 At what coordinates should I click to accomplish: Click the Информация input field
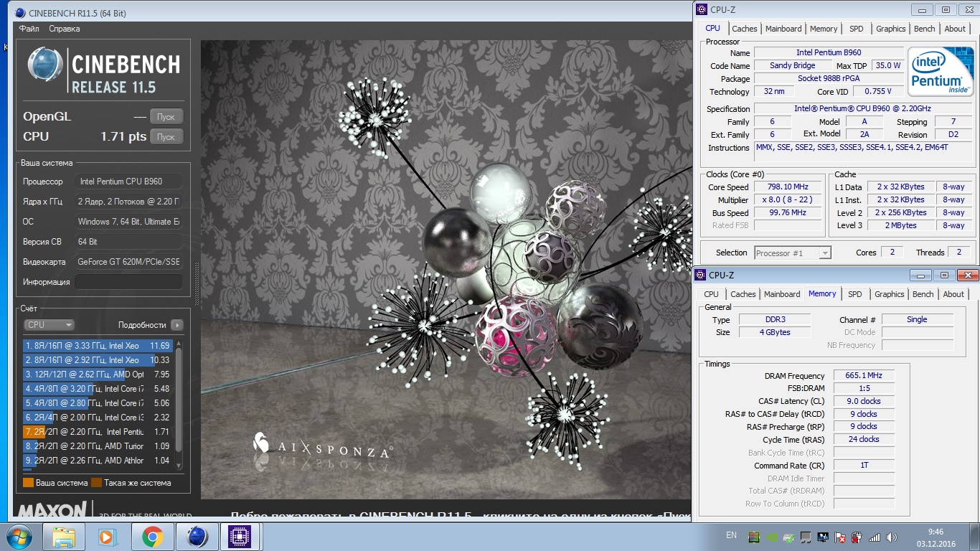tap(128, 282)
